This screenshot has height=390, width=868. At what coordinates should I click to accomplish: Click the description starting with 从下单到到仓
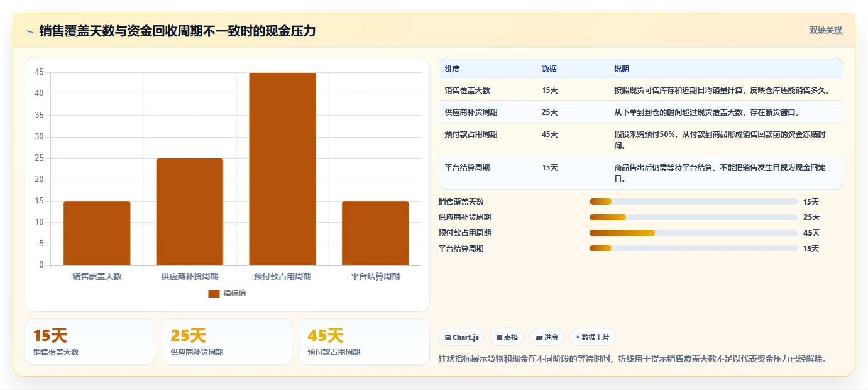706,112
